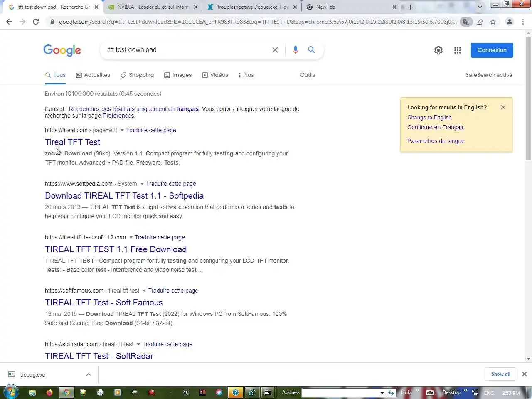Open the Unreal Engine taskbar icon
The image size is (532, 399).
186,392
